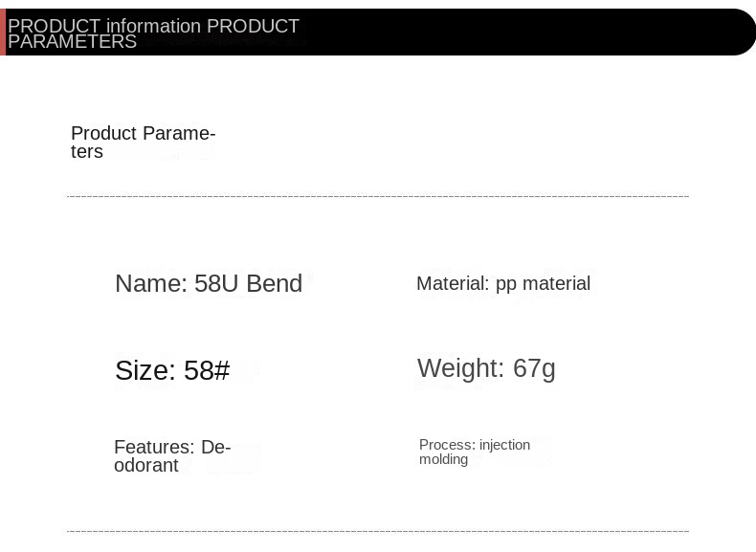Select 'PARAMETERS' on the header's second line
Screen dimensions: 756x552
point(73,42)
